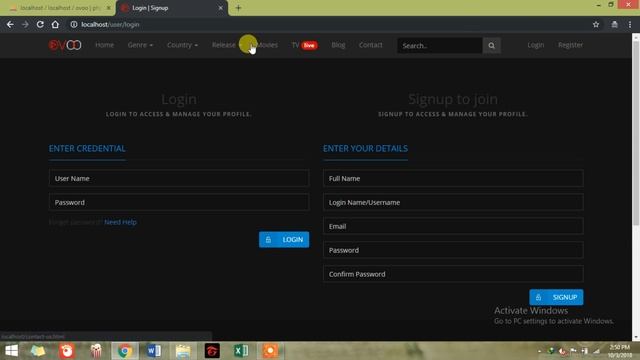640x360 pixels.
Task: Click the search magnifier button
Action: pyautogui.click(x=491, y=46)
